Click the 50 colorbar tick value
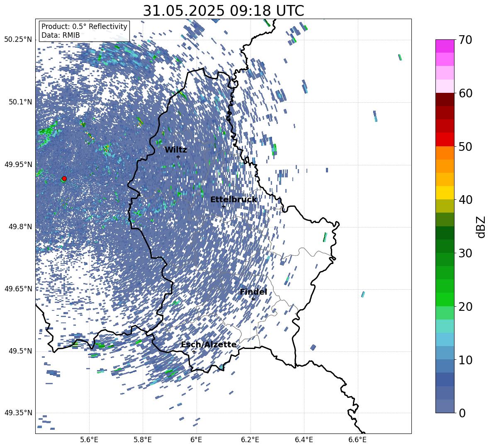Viewport: 491px width, 448px height. (x=465, y=147)
